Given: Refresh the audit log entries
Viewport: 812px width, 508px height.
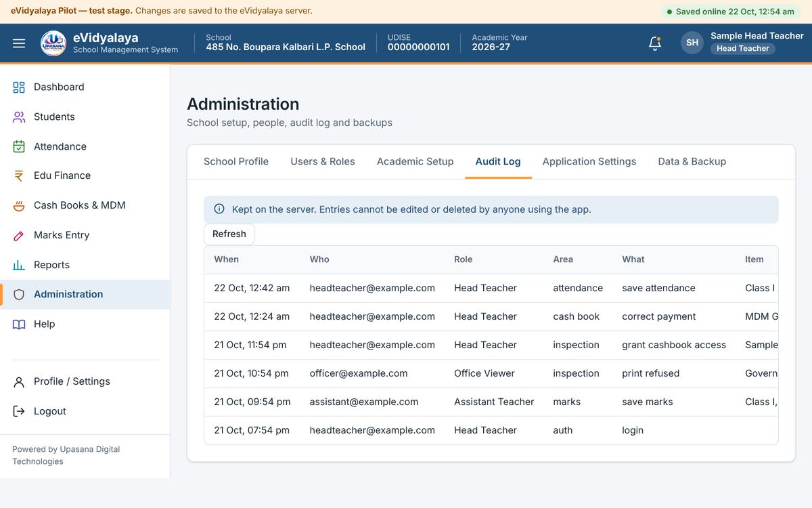Looking at the screenshot, I should click(229, 234).
